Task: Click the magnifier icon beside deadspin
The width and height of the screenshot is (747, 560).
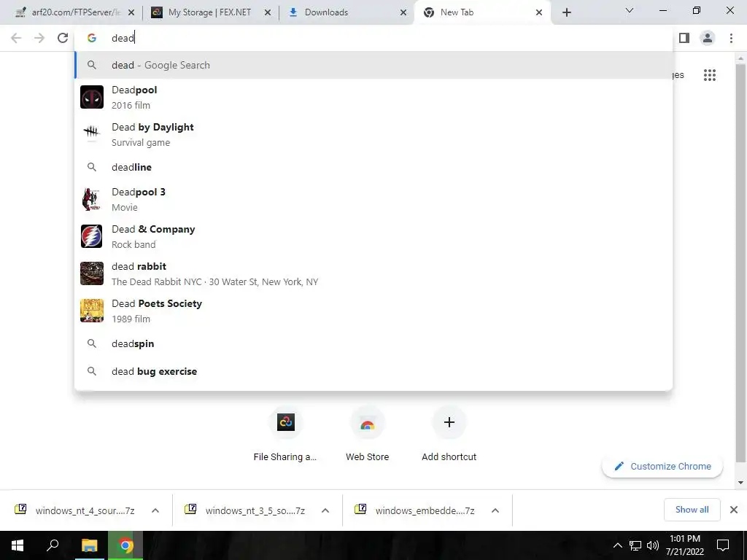Action: (x=92, y=343)
